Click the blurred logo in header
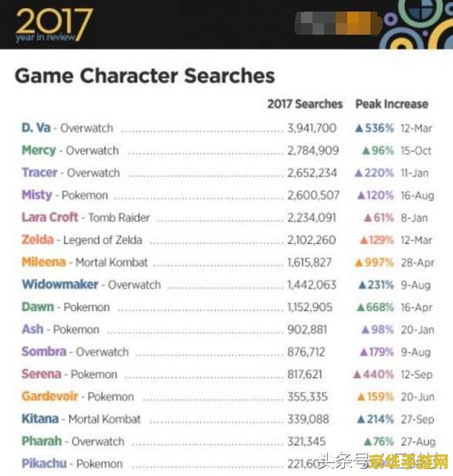The width and height of the screenshot is (453, 476). [338, 23]
